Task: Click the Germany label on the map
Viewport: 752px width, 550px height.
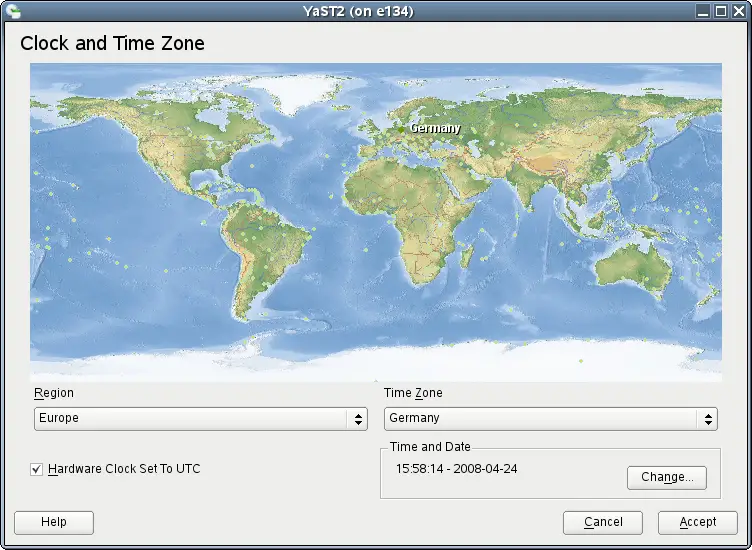Action: (435, 128)
